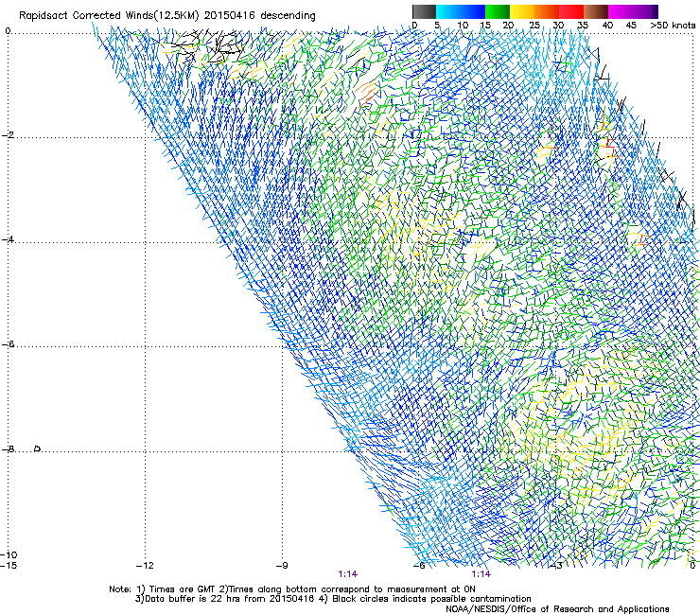Image resolution: width=700 pixels, height=615 pixels.
Task: Click the yellow 20-25 knots legend swatch
Action: click(522, 11)
